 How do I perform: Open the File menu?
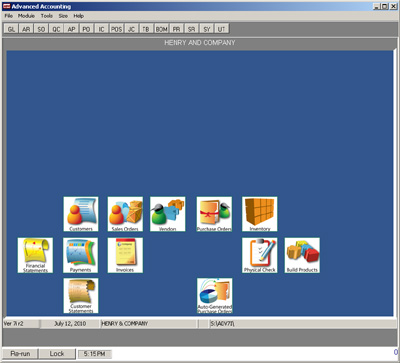pos(9,16)
